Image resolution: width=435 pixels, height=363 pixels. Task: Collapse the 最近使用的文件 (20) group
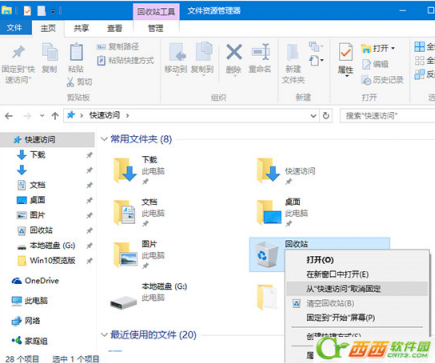click(104, 334)
